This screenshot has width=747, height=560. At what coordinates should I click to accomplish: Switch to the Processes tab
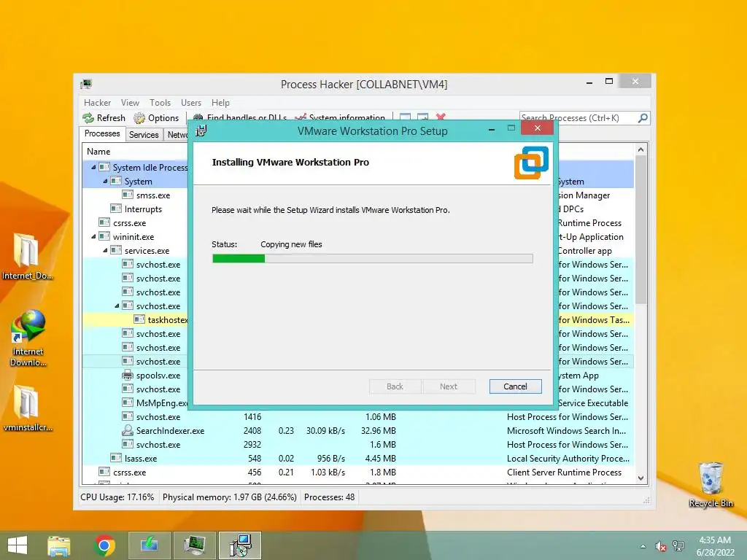point(102,134)
